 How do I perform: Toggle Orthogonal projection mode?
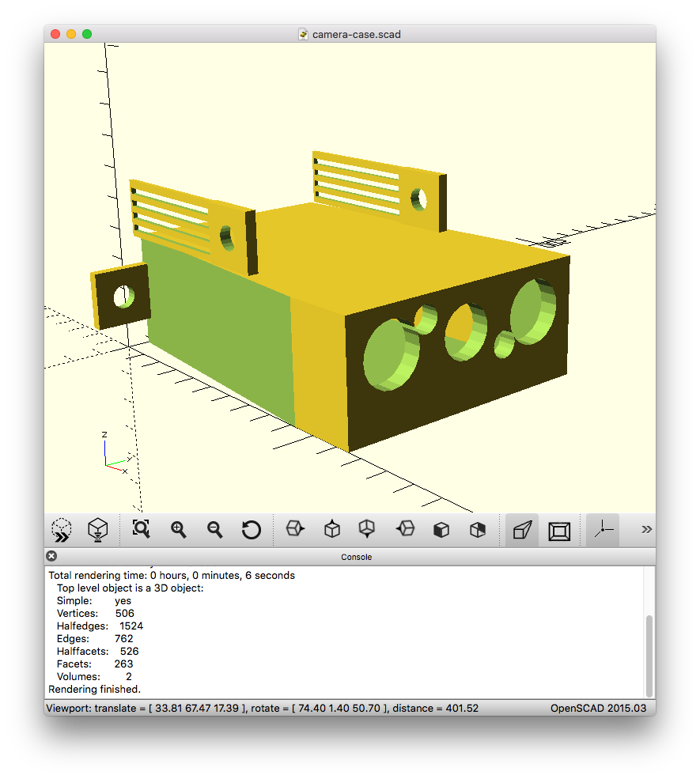coord(559,529)
